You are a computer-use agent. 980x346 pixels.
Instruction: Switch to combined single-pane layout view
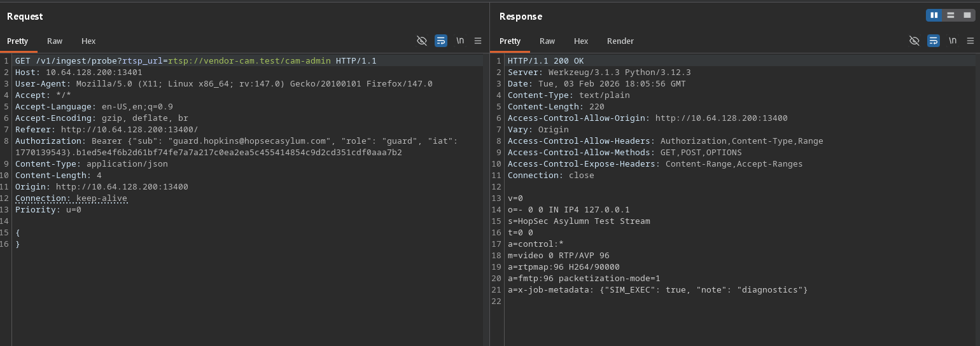966,15
